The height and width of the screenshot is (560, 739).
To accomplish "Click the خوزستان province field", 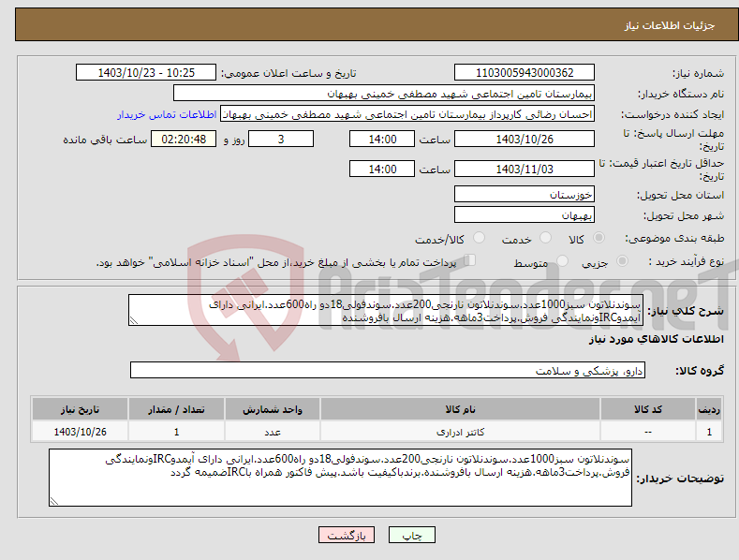I will point(525,194).
